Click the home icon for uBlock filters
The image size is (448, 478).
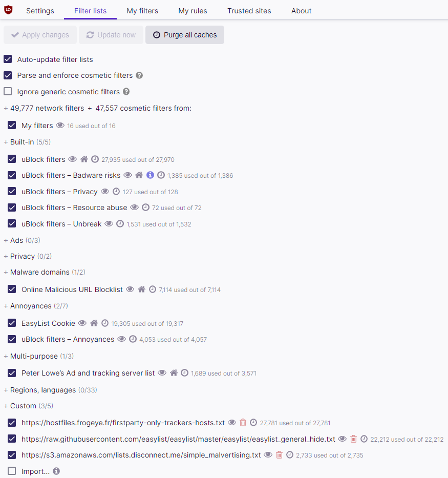pyautogui.click(x=84, y=159)
